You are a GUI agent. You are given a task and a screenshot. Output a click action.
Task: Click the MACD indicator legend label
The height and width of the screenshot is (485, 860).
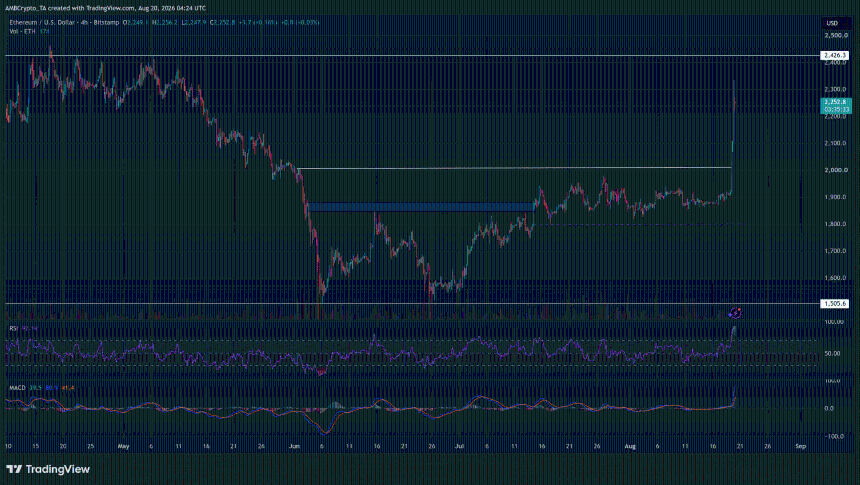point(17,388)
